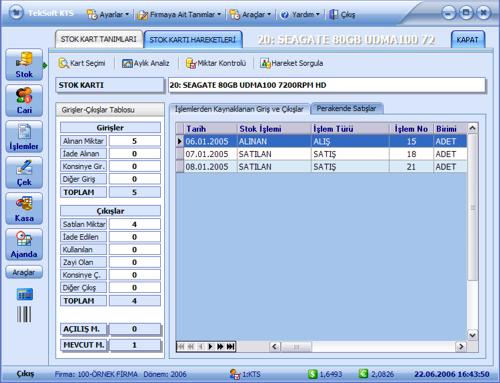Open the Çek module in sidebar
This screenshot has width=500, height=383.
(x=24, y=172)
